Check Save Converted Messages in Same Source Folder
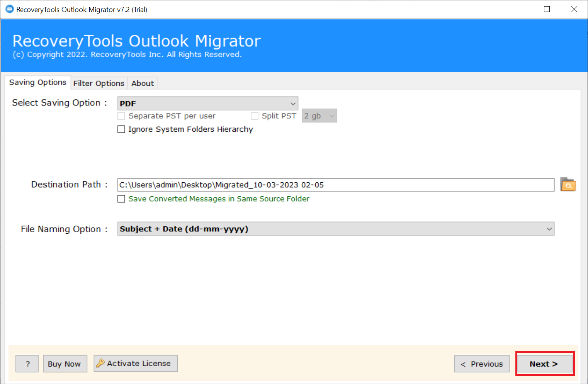The height and width of the screenshot is (384, 588). [121, 199]
